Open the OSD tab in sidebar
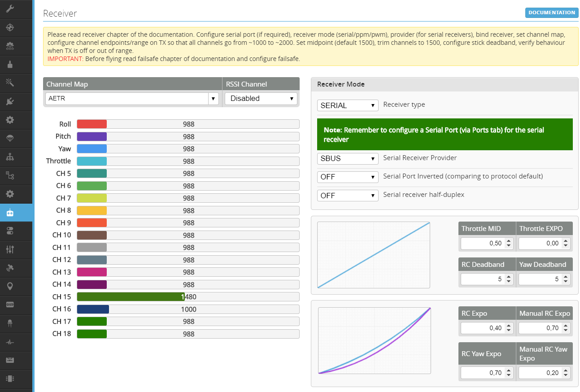Image resolution: width=580 pixels, height=392 pixels. (10, 305)
